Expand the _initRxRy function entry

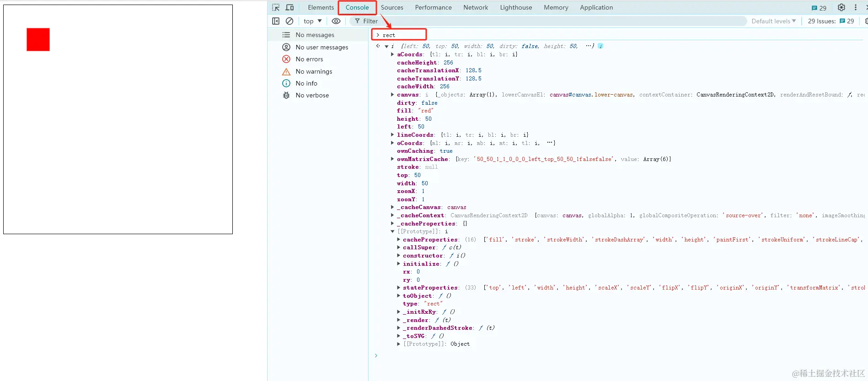(398, 312)
